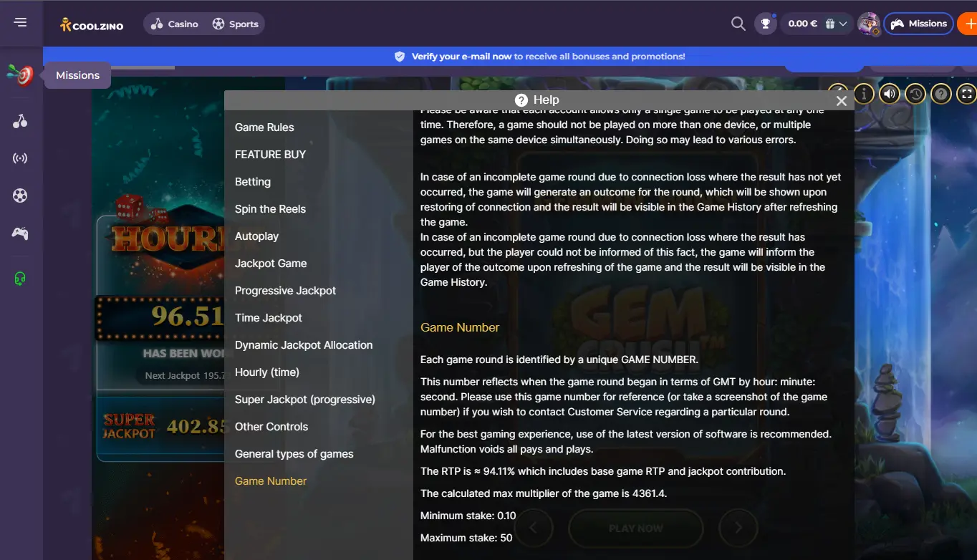Open the soccer ball sports sidebar icon
This screenshot has height=560, width=977.
click(x=20, y=195)
